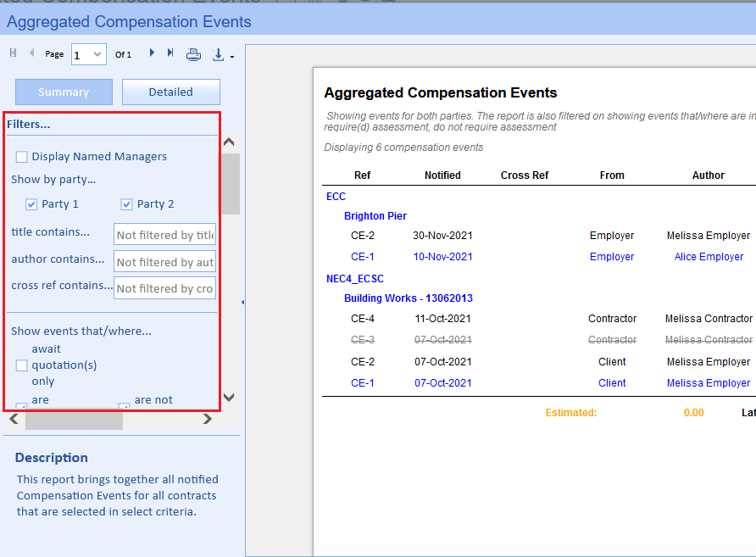
Task: Uncheck the Party 1 checkbox
Action: point(31,204)
